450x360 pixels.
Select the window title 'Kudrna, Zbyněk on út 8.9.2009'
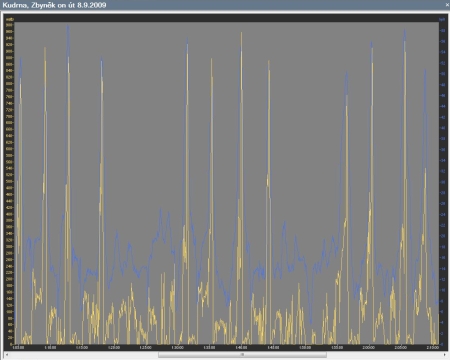point(54,5)
